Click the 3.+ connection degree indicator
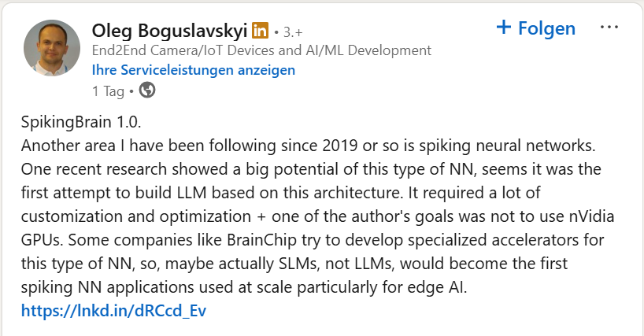This screenshot has height=336, width=644. pyautogui.click(x=293, y=32)
